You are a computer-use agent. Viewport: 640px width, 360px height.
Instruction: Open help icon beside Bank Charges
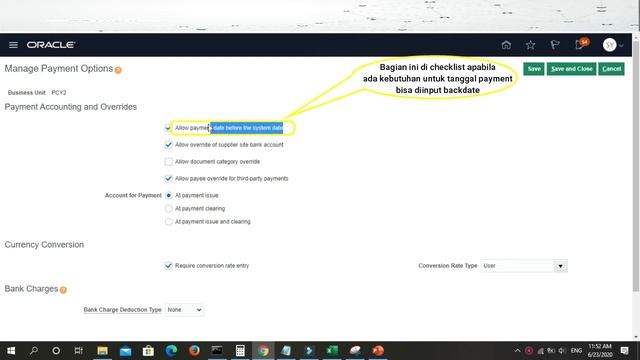click(63, 290)
